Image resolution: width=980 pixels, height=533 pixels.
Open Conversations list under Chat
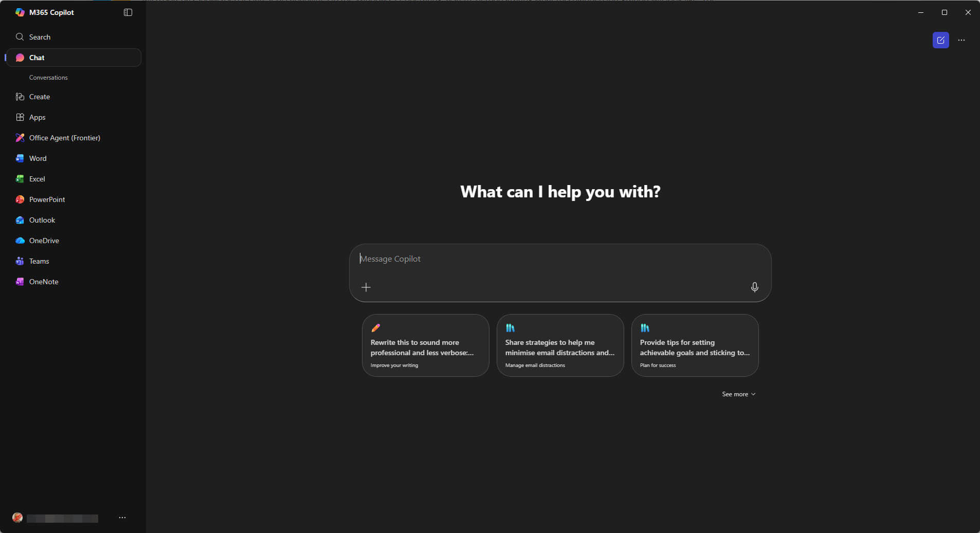[48, 78]
